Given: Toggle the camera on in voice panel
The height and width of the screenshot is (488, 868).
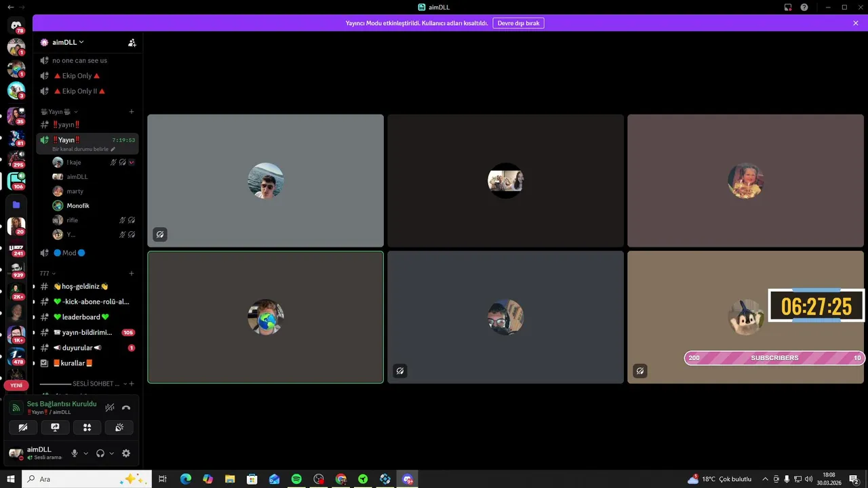Looking at the screenshot, I should [x=23, y=428].
